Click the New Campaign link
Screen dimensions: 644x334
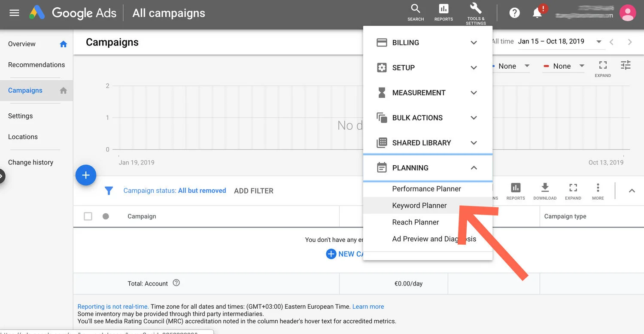pyautogui.click(x=345, y=254)
